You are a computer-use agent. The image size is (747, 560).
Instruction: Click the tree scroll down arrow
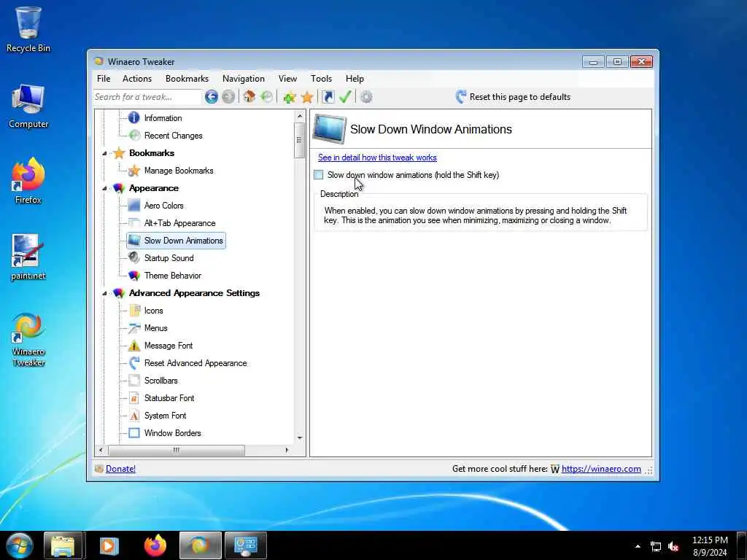pyautogui.click(x=300, y=437)
